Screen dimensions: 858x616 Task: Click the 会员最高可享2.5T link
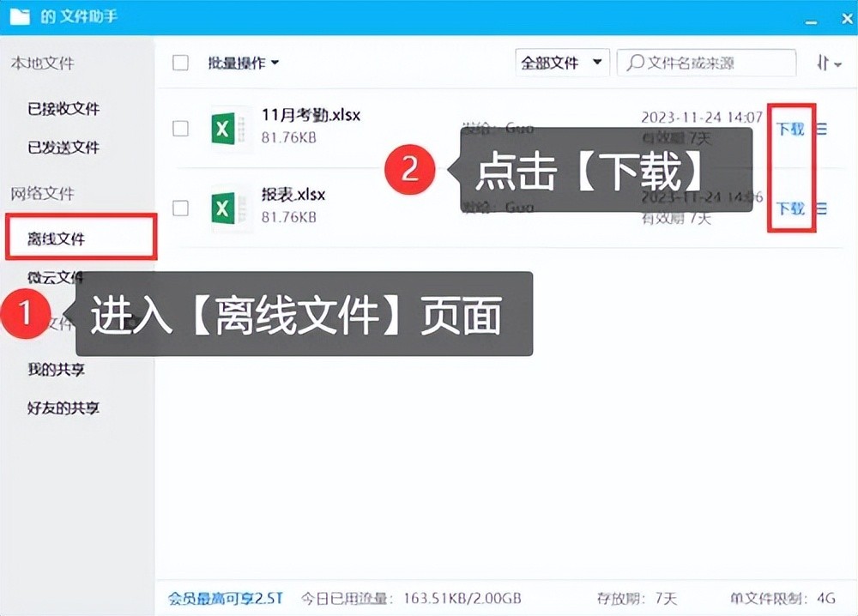[x=226, y=598]
